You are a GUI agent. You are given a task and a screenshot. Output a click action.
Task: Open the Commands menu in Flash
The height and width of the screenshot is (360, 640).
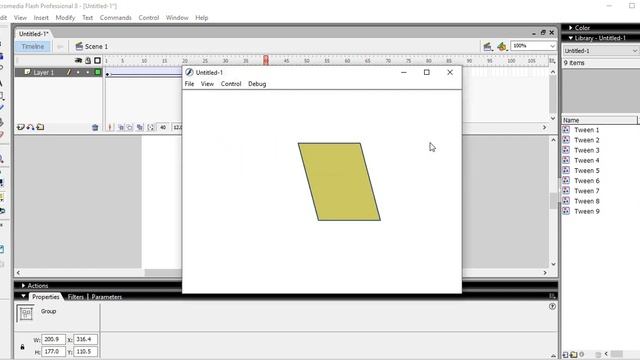point(116,18)
